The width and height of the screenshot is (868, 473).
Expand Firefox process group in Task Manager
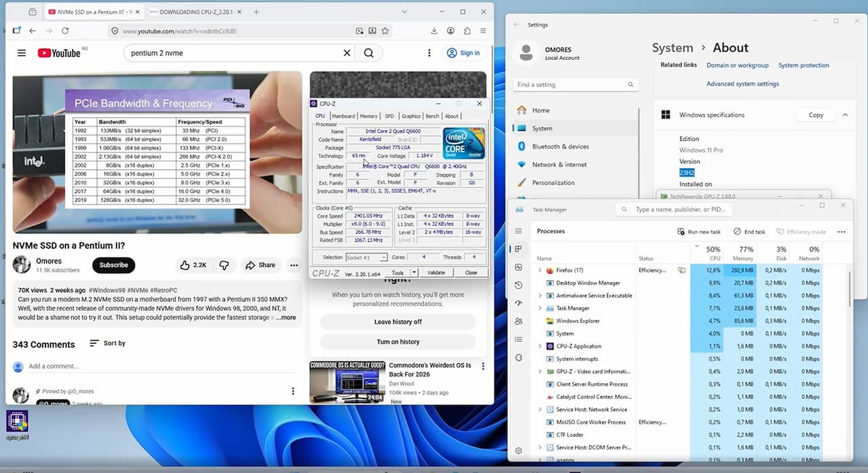tap(540, 270)
